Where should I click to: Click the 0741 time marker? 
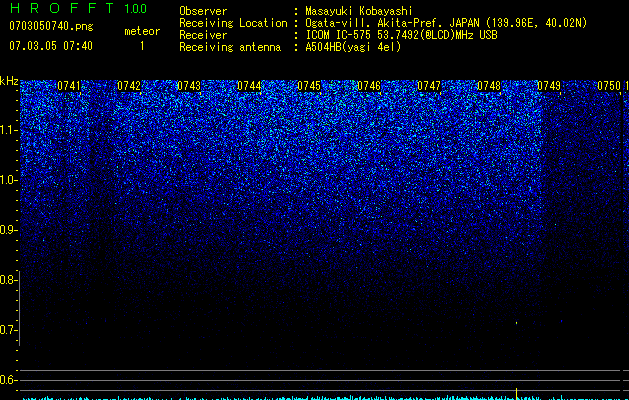click(x=69, y=86)
